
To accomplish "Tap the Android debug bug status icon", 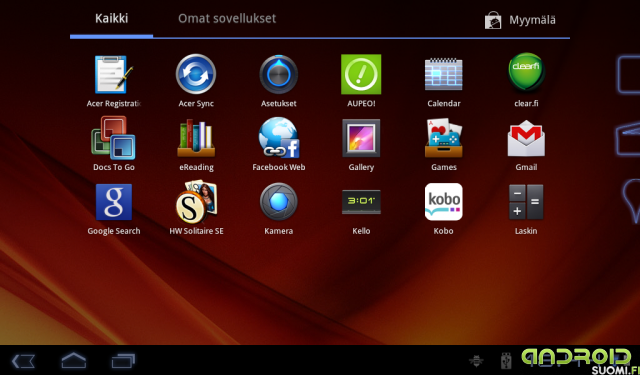I will coord(476,361).
